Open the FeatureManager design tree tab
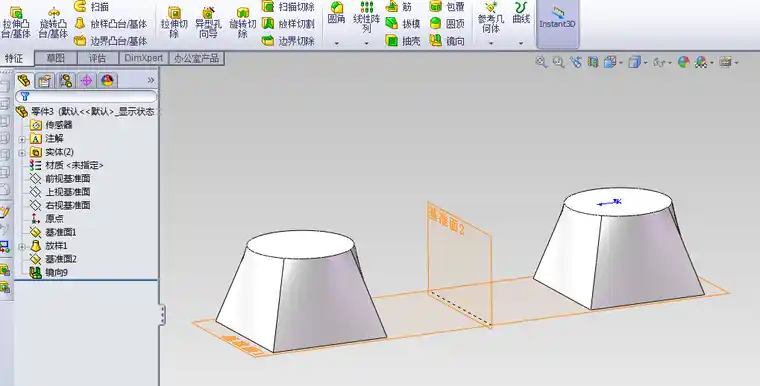The height and width of the screenshot is (386, 760). click(23, 80)
